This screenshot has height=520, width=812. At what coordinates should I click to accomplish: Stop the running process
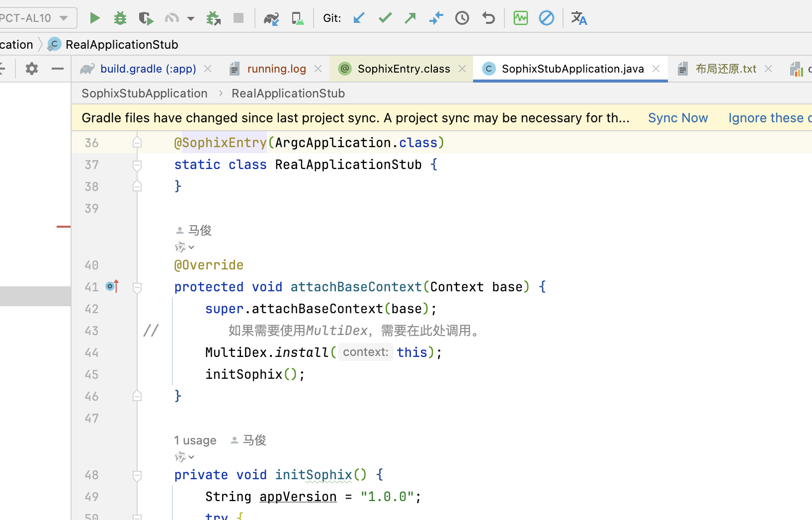[239, 18]
